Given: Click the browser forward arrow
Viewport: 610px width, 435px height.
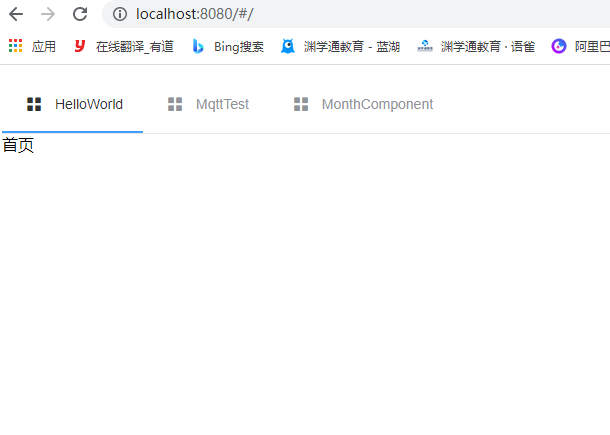Looking at the screenshot, I should pyautogui.click(x=48, y=14).
